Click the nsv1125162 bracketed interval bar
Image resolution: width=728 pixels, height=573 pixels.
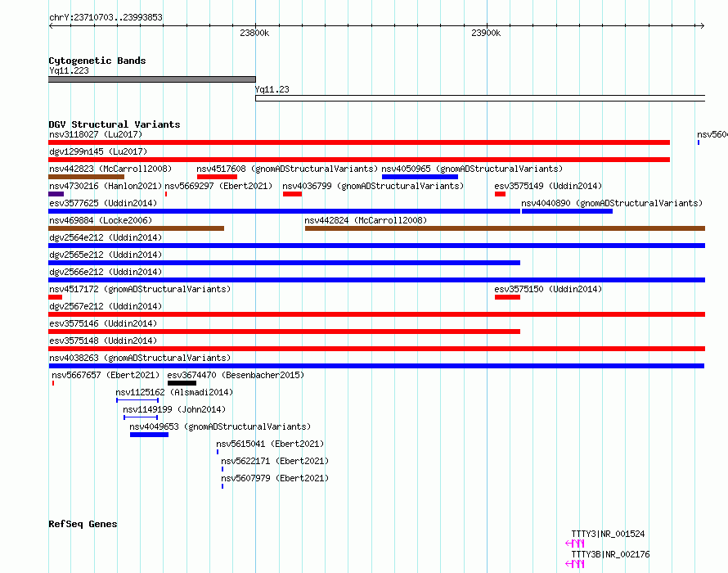click(x=137, y=400)
